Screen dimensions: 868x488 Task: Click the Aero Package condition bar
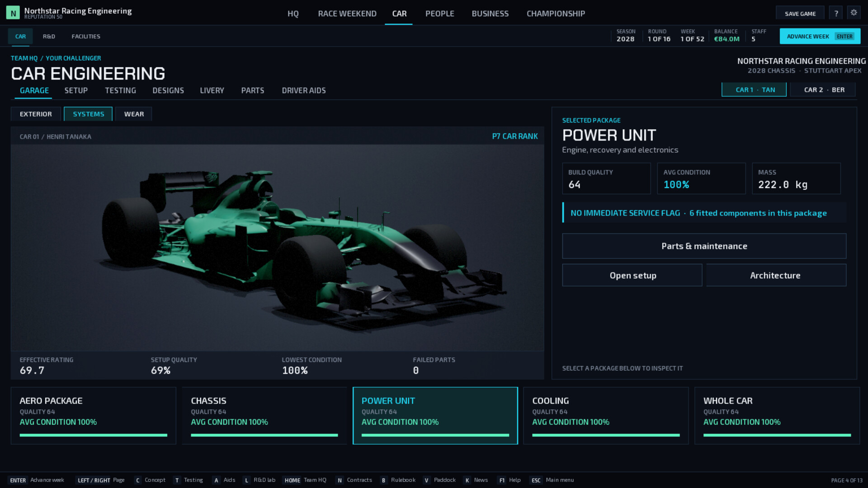click(94, 435)
